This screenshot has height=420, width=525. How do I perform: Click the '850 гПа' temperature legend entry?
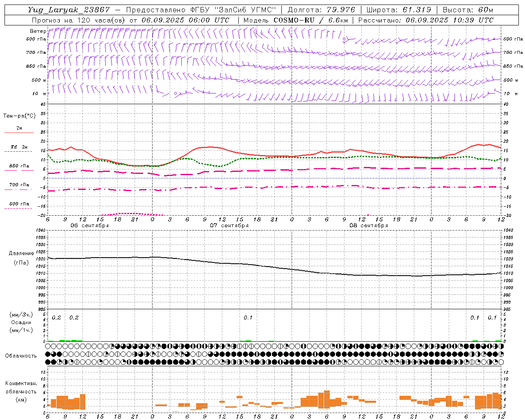pos(19,166)
